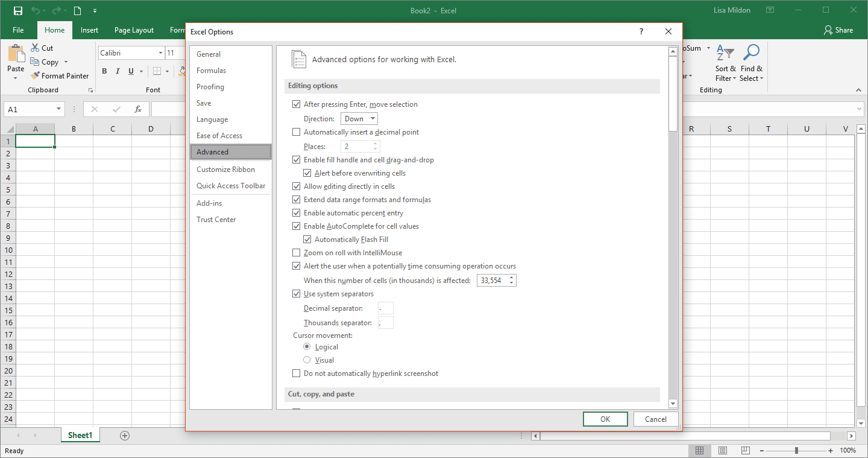Toggle Bold formatting
This screenshot has width=868, height=458.
point(104,71)
